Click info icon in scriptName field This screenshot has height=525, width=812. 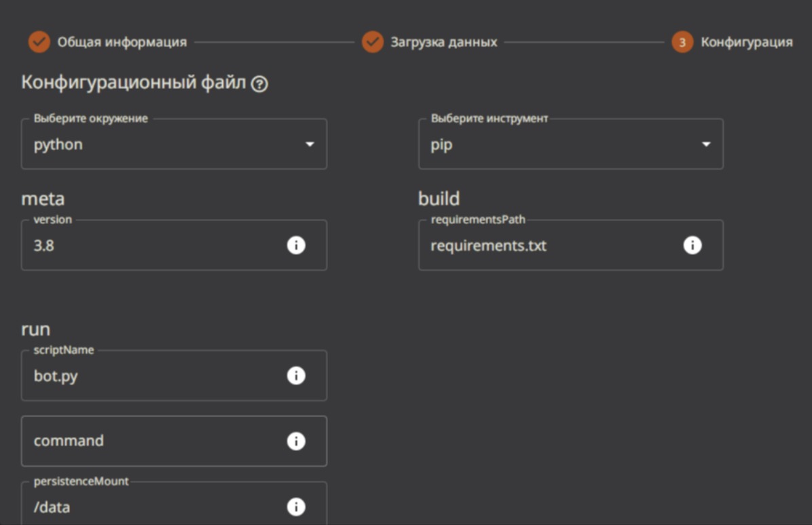coord(296,376)
